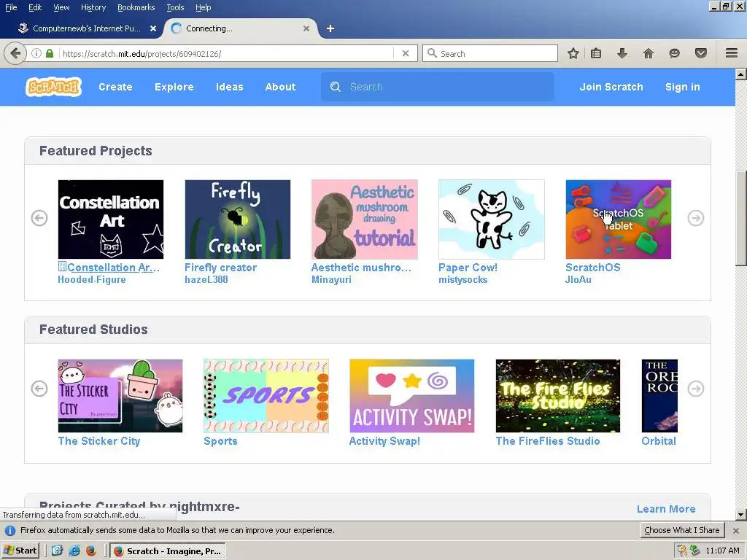Open the Firefox hamburger menu
Image resolution: width=747 pixels, height=560 pixels.
[x=732, y=53]
